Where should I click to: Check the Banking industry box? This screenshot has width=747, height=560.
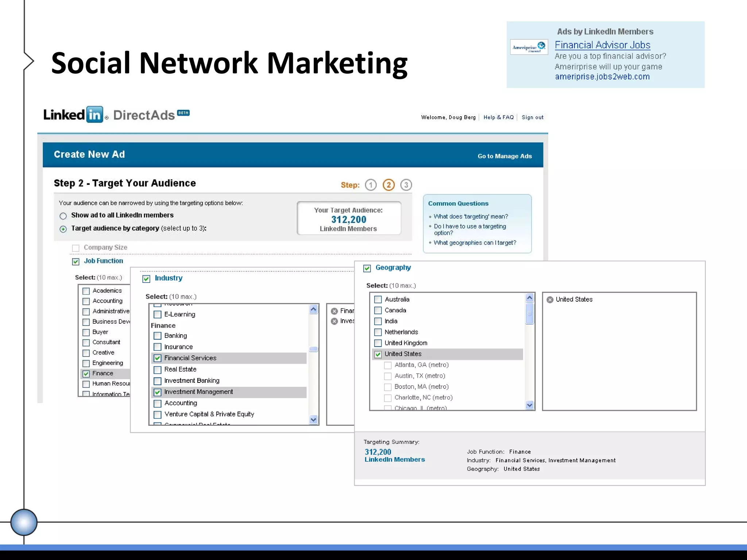tap(158, 336)
